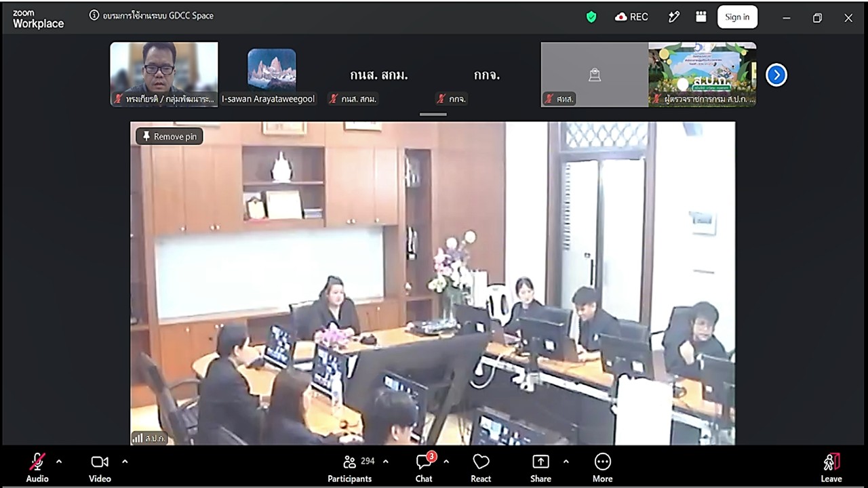Show next participants with the blue arrow

click(776, 75)
